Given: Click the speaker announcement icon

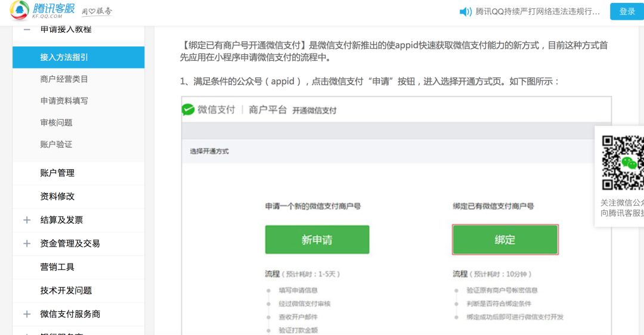Looking at the screenshot, I should click(x=465, y=11).
